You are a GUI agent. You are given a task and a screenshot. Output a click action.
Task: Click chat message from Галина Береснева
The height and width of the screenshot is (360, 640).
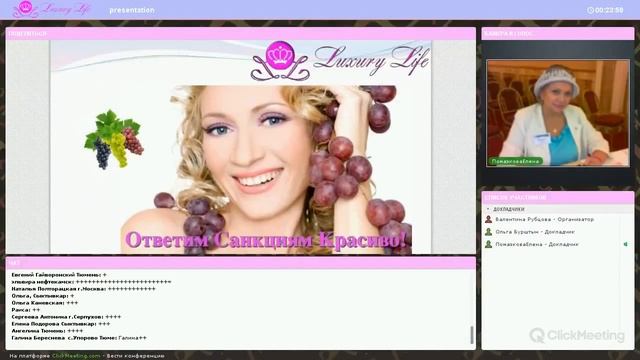point(79,338)
